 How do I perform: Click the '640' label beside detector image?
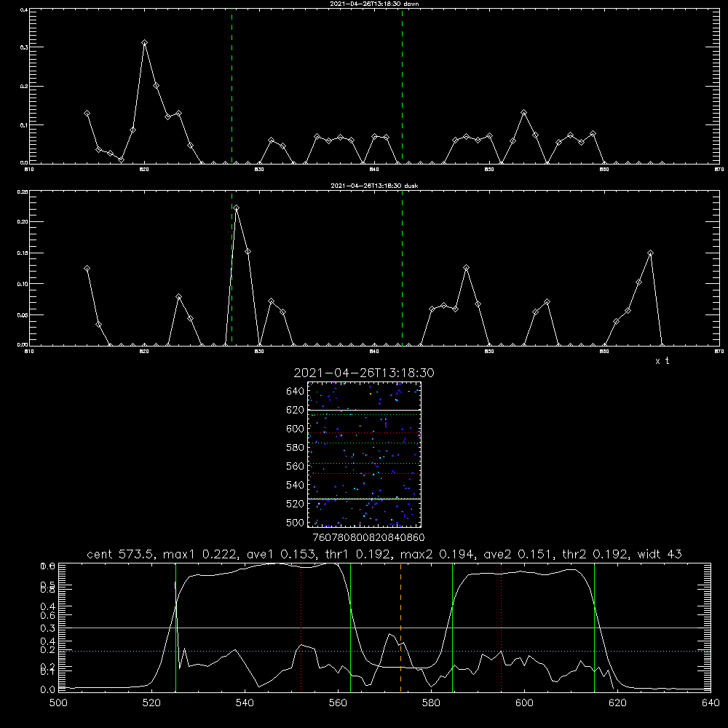point(296,392)
